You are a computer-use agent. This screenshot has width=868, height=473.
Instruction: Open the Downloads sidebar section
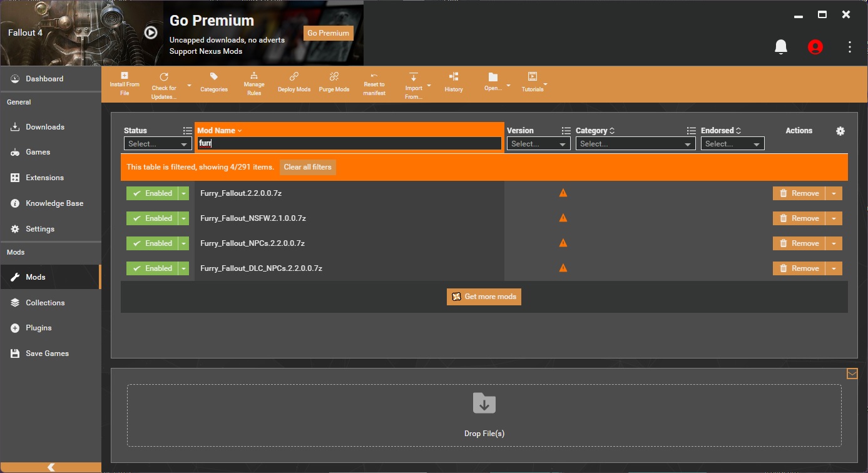pos(44,127)
